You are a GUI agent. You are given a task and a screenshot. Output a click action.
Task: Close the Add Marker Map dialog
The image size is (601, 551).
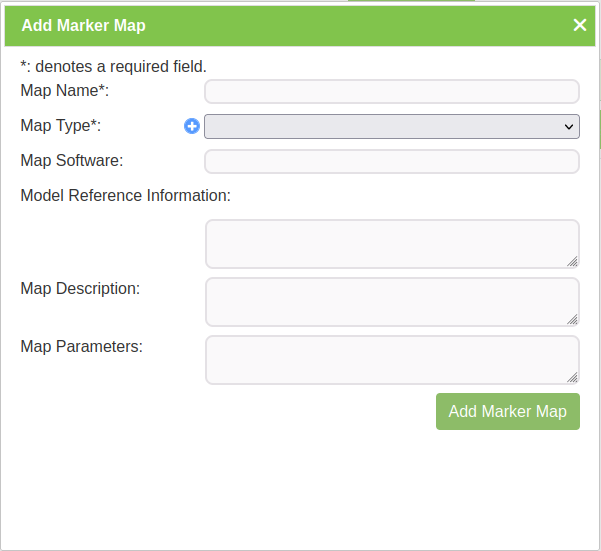click(579, 25)
